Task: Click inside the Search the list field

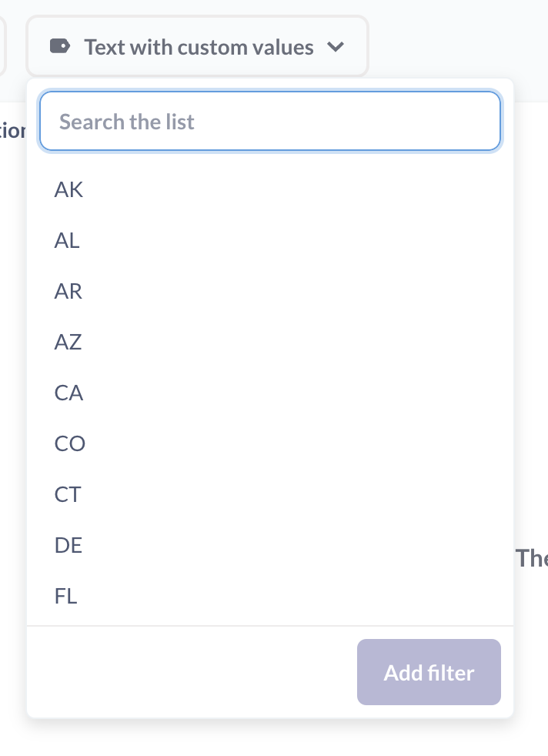Action: pos(269,121)
